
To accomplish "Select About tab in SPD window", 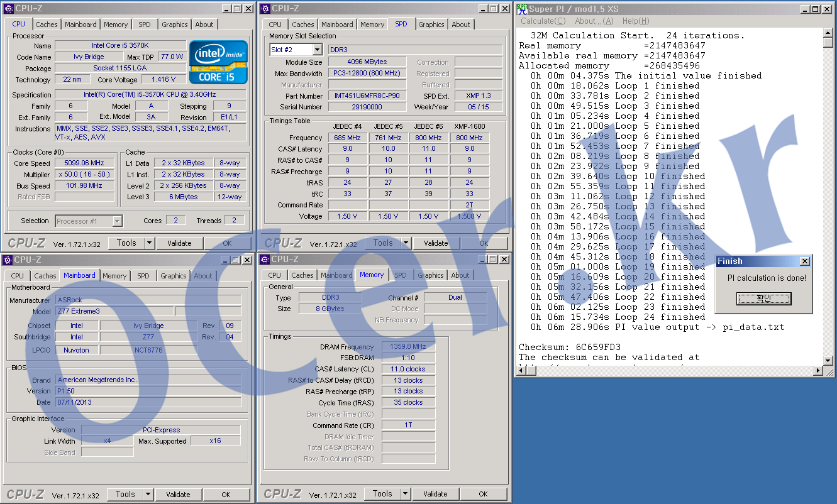I will click(461, 25).
